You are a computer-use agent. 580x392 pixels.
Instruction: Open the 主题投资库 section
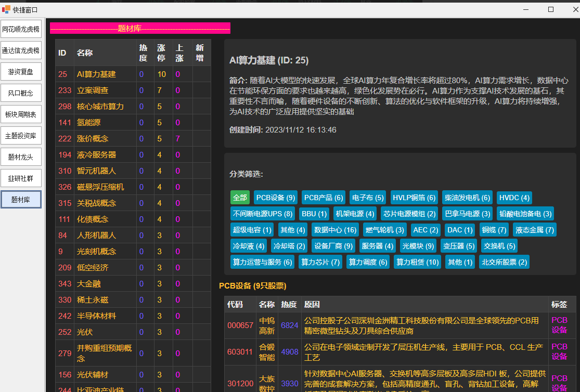(21, 135)
